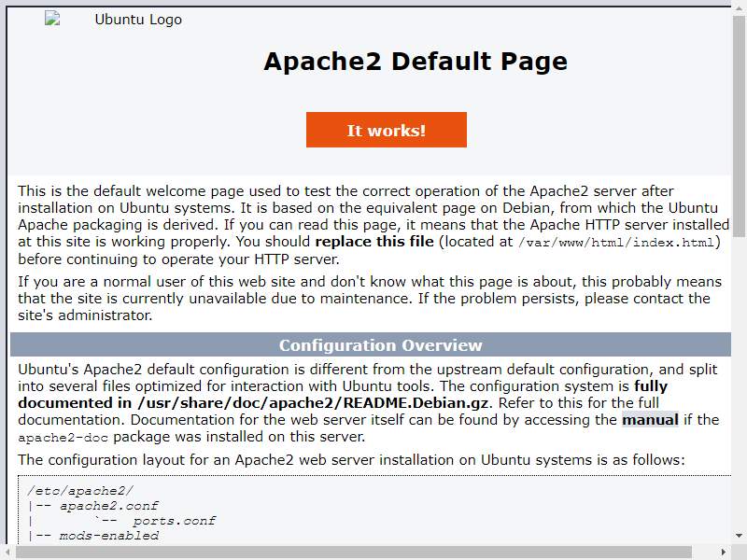The width and height of the screenshot is (747, 560).
Task: Click the ports.conf line in tree
Action: [174, 521]
